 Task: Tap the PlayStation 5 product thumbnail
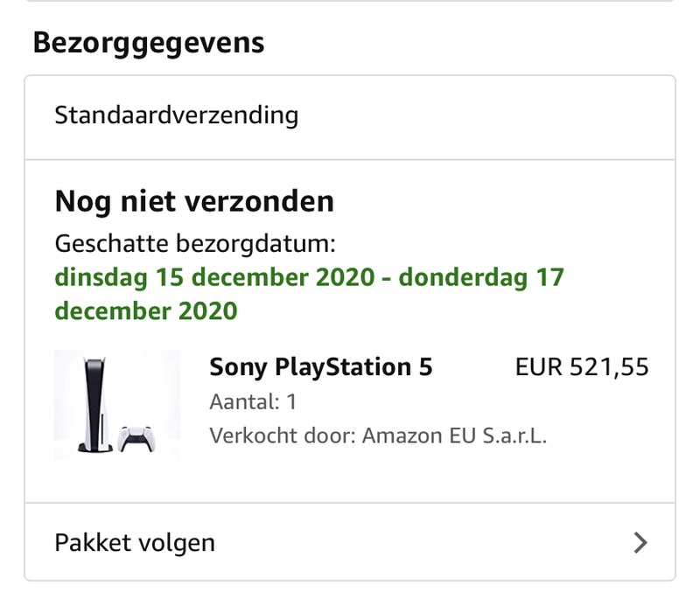(x=117, y=404)
